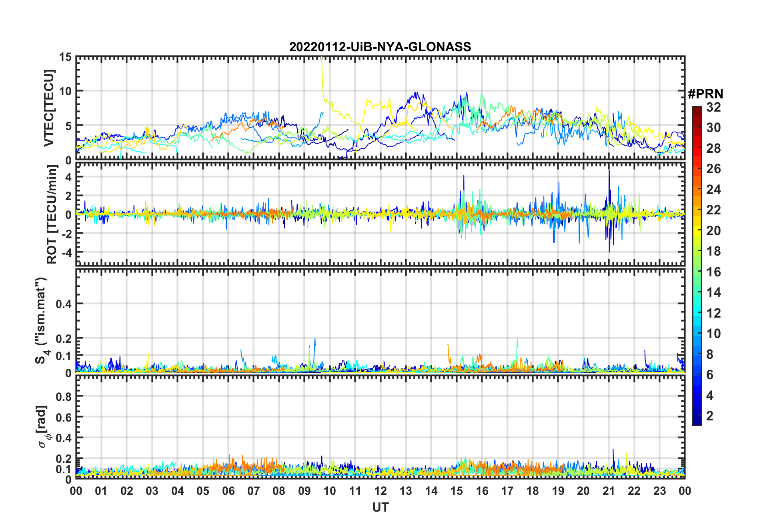Screen dimensions: 761x532
Task: Click the VTEC y-axis tick label 15
Action: click(66, 57)
